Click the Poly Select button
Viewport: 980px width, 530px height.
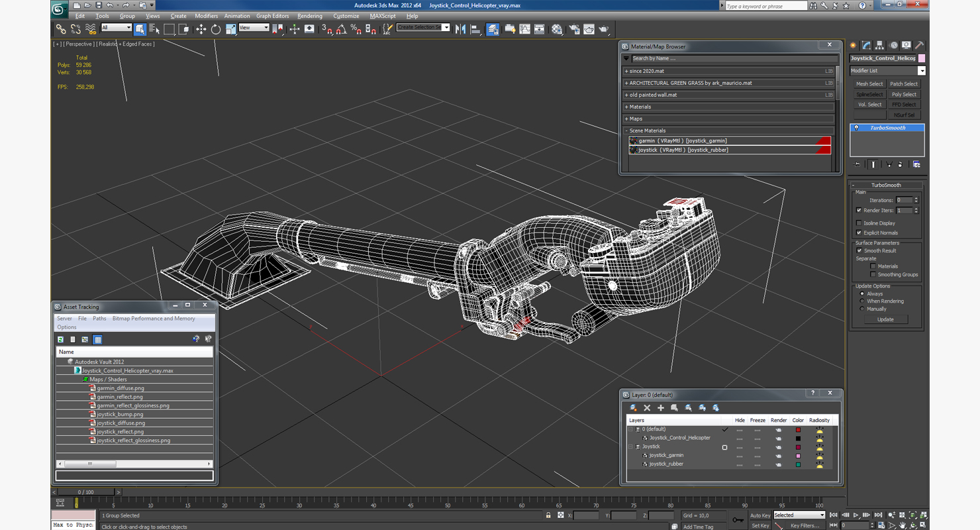904,94
